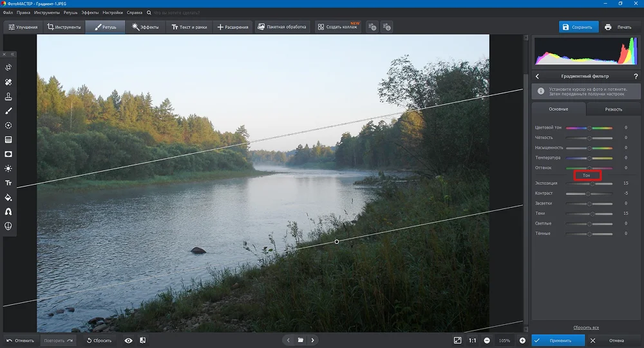Open the Текст и рамки tab
Viewport: 644px width, 348px height.
189,27
